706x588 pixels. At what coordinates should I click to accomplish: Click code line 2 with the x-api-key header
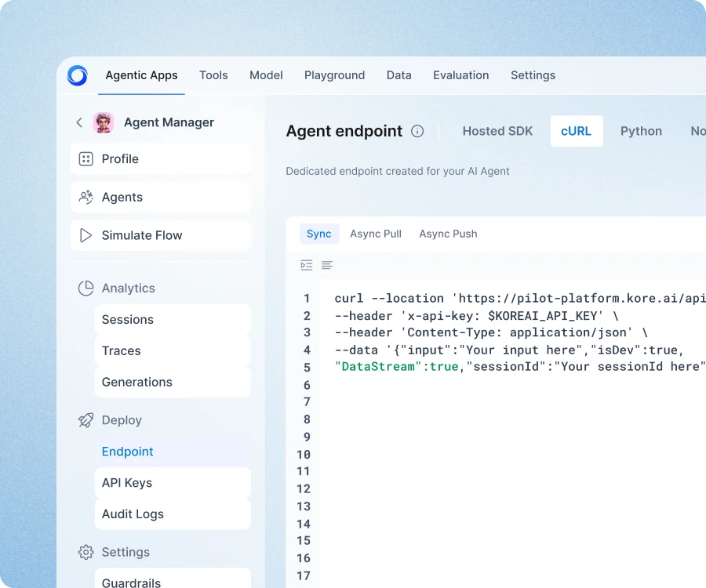click(x=476, y=316)
